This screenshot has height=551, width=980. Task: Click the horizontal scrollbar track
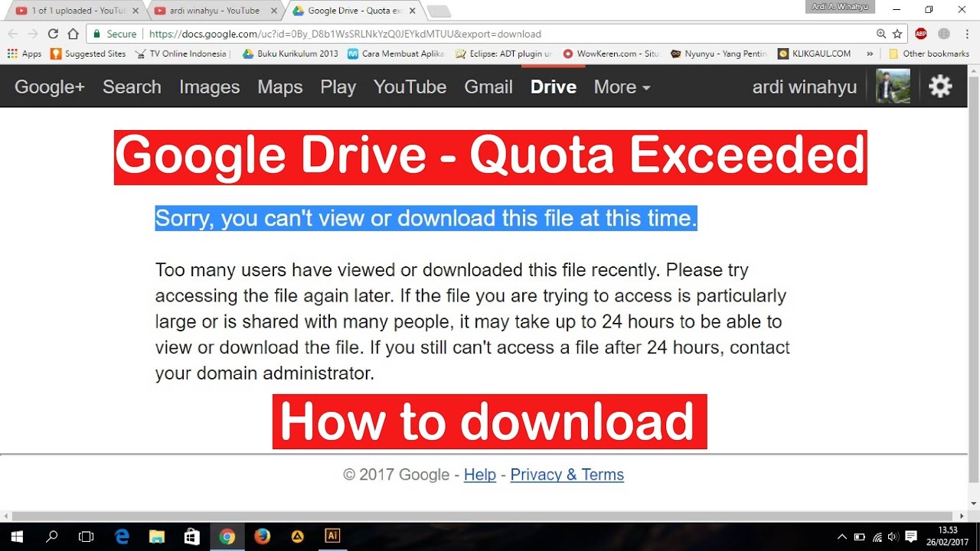point(485,517)
